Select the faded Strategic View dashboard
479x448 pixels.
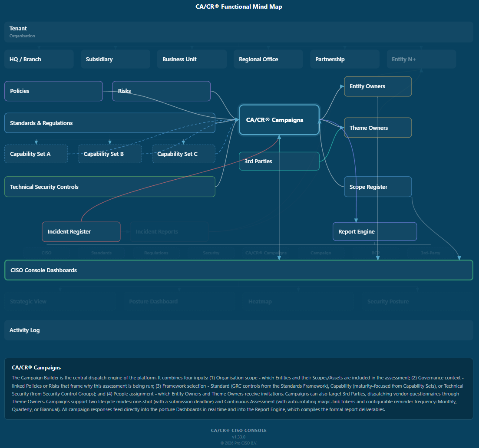coord(60,301)
